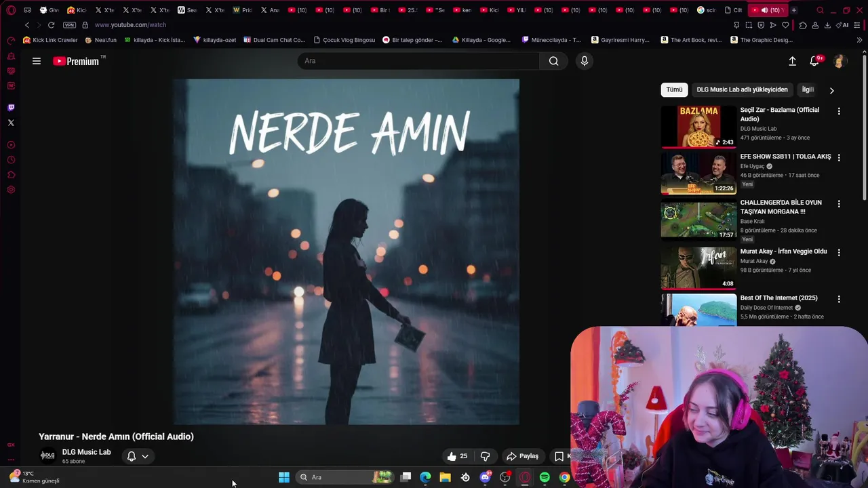Click the YouTube search magnifier button
Viewport: 868px width, 488px height.
click(x=554, y=61)
